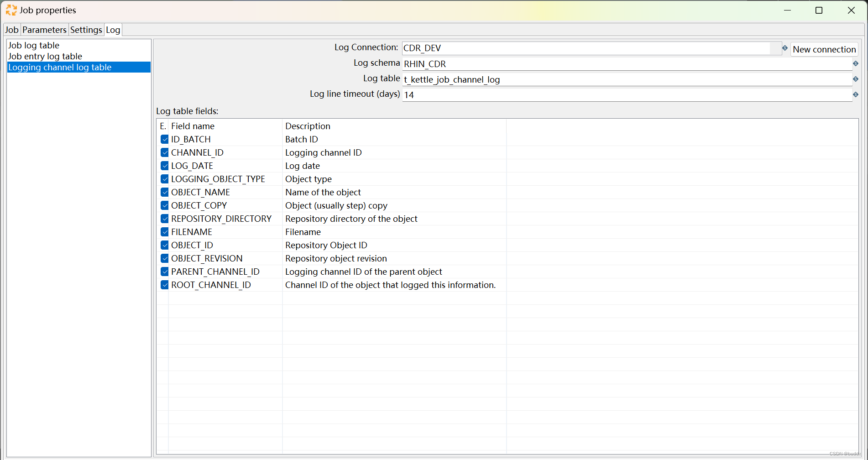Switch to the Log tab
Screen dimensions: 868x460
click(x=113, y=30)
